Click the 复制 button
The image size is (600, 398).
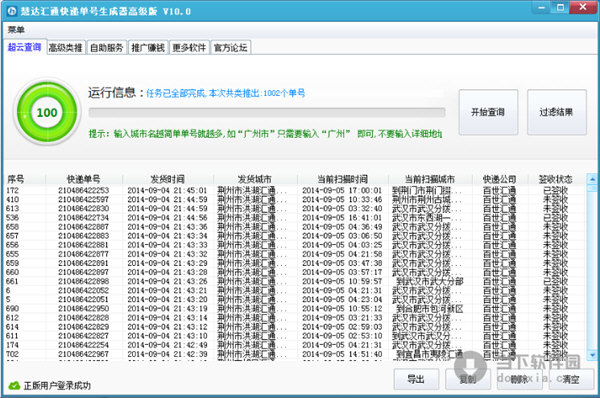[x=468, y=379]
